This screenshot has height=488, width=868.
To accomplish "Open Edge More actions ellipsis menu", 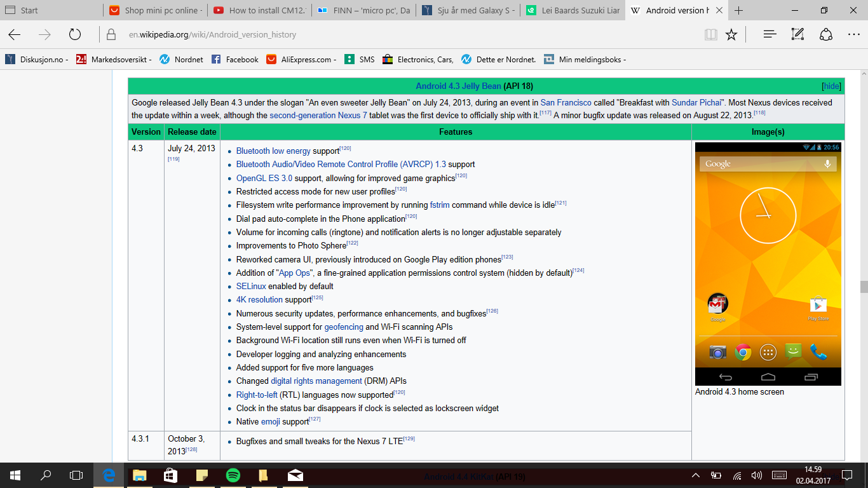I will point(854,35).
